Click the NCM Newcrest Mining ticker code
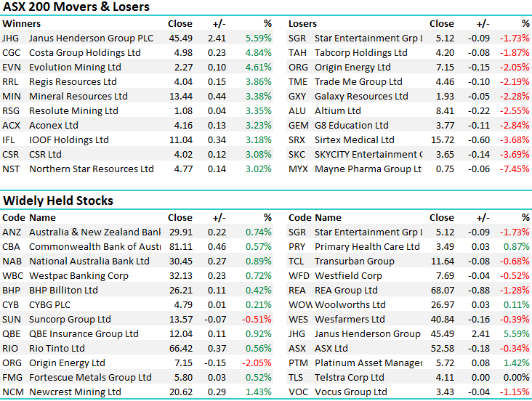 (12, 392)
